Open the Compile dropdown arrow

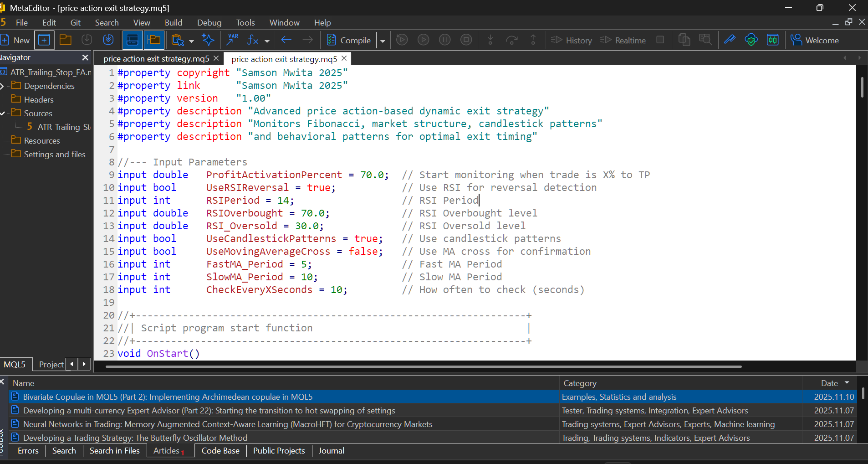[x=383, y=41]
